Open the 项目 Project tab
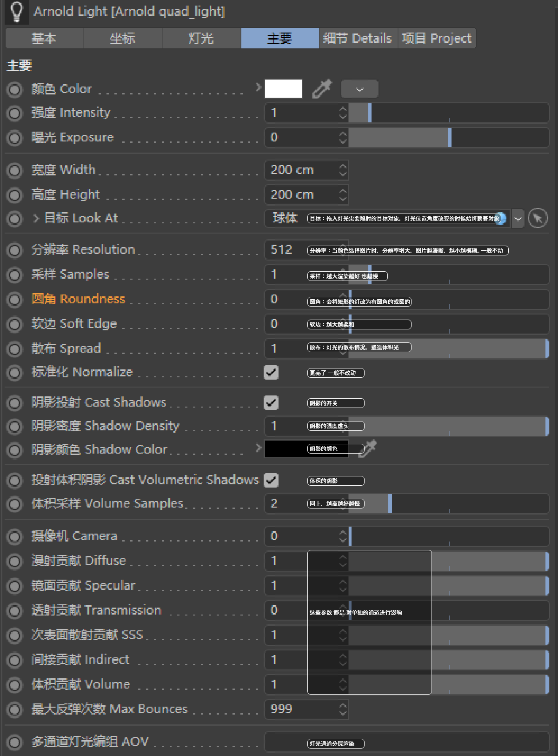This screenshot has width=558, height=756. (x=437, y=38)
